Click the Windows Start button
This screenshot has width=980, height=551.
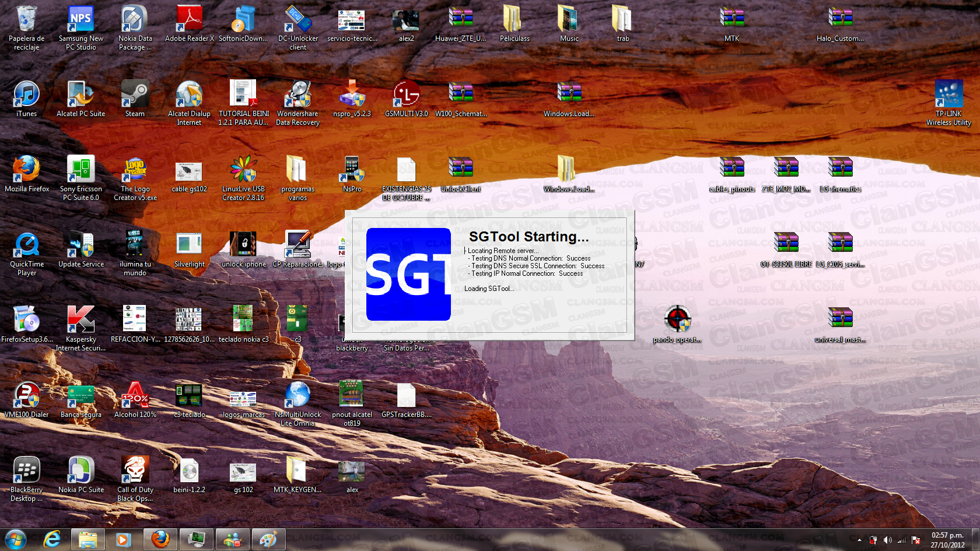pyautogui.click(x=16, y=540)
